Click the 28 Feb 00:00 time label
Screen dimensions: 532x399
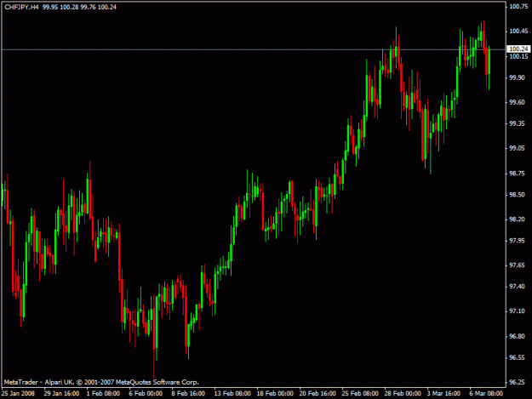[x=403, y=393]
